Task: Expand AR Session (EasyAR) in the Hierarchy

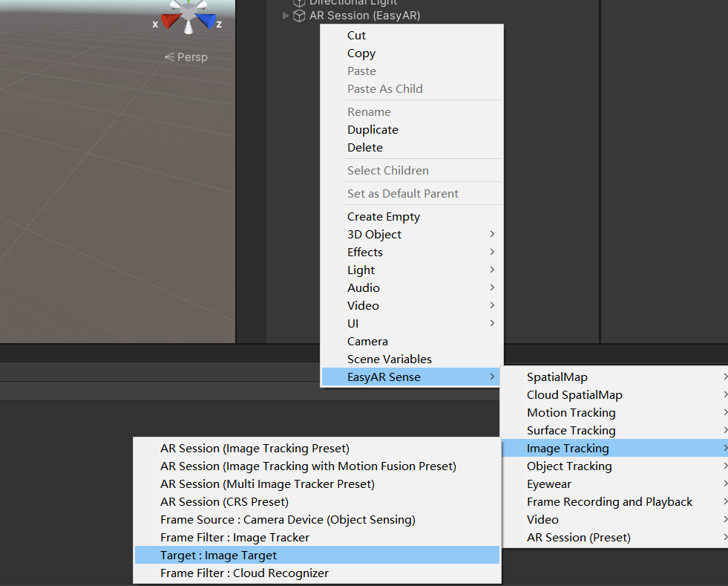Action: (286, 15)
